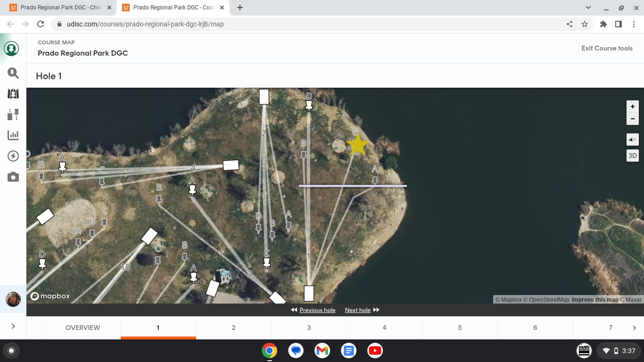Open Gmail from the shelf
This screenshot has height=362, width=644.
point(322,351)
